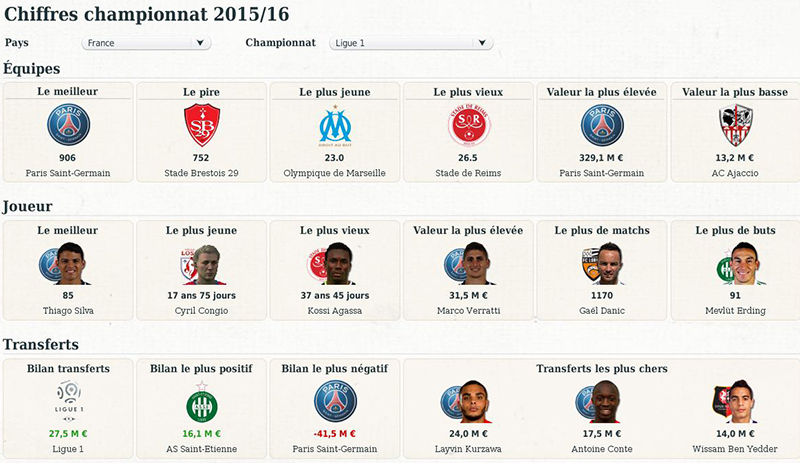Click the Stade Brestois 29 crest
The image size is (800, 463).
[202, 125]
